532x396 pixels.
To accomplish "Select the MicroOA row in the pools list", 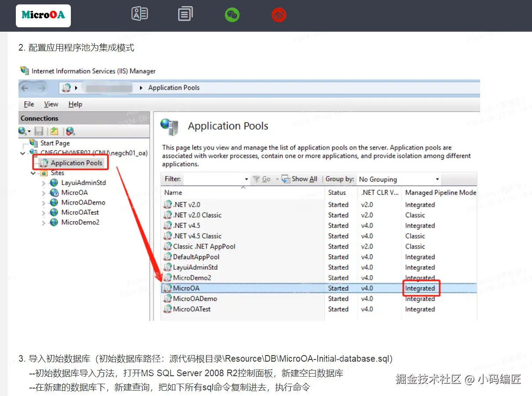I will coord(319,288).
